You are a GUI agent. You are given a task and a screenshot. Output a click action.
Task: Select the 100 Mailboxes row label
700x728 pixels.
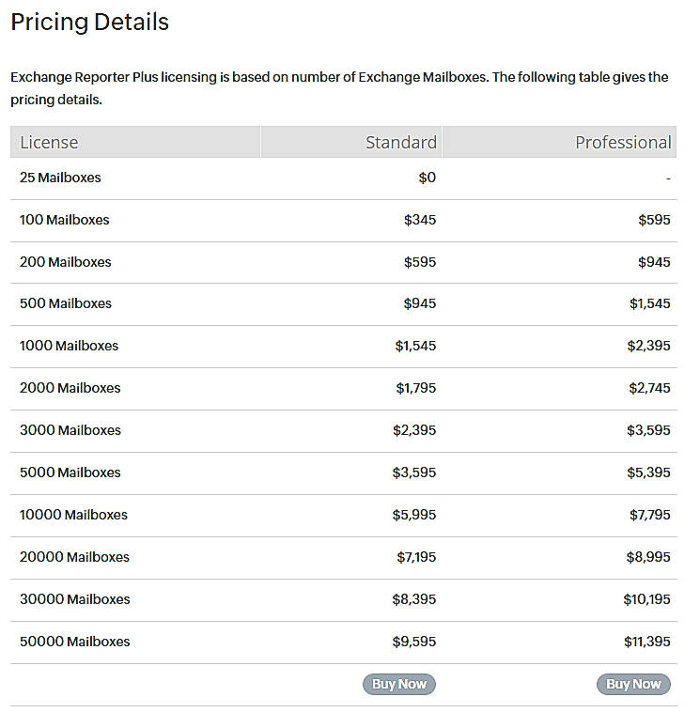[x=64, y=220]
